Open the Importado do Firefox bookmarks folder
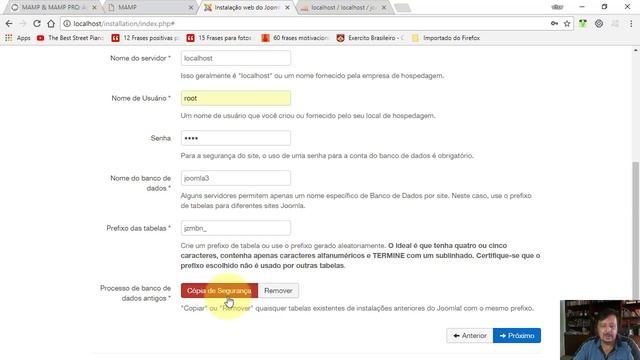The image size is (640, 360). [x=446, y=38]
